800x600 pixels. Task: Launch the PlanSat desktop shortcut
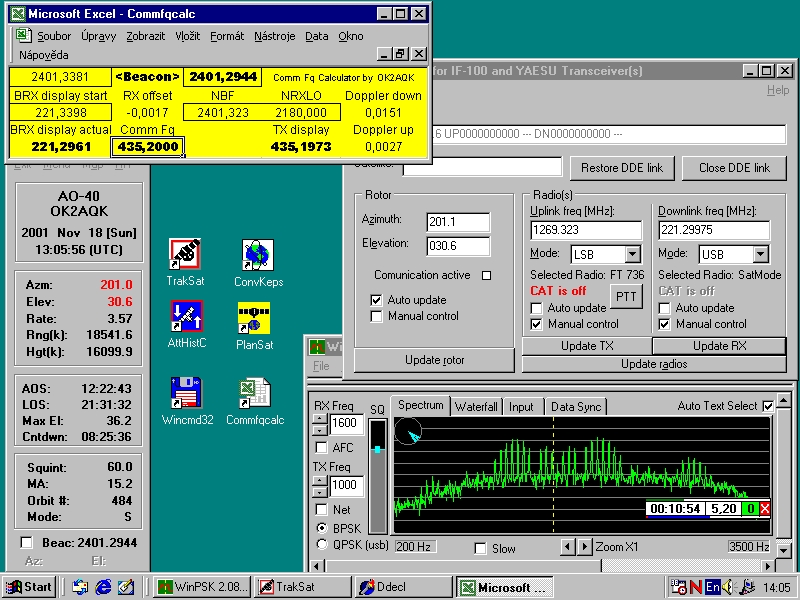[x=254, y=318]
